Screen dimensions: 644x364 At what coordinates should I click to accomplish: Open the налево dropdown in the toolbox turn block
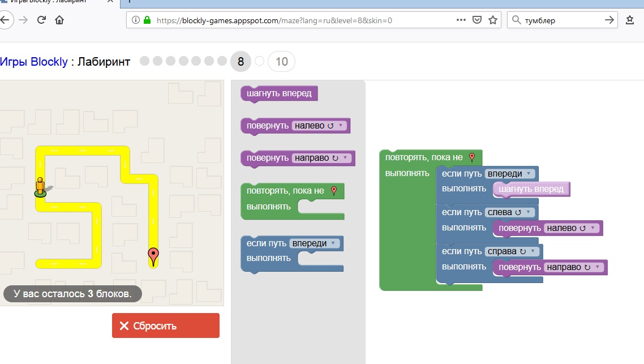320,126
